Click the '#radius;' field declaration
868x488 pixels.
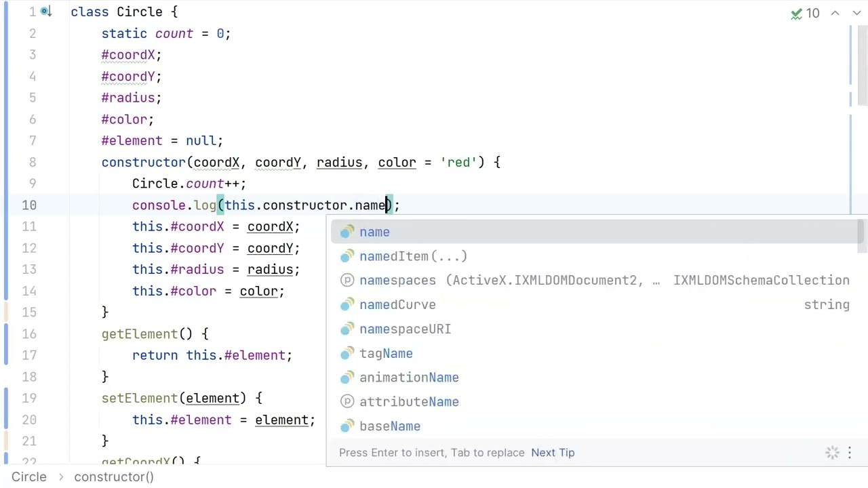(x=132, y=98)
